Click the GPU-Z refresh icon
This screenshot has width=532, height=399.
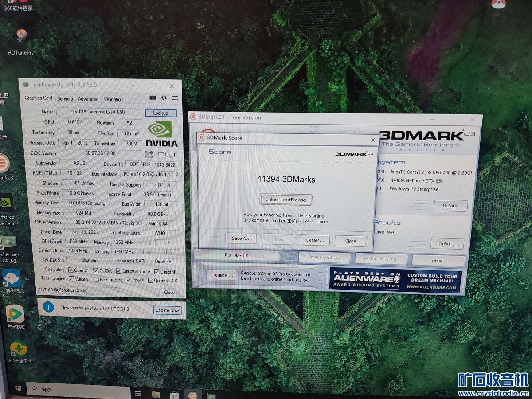point(164,98)
